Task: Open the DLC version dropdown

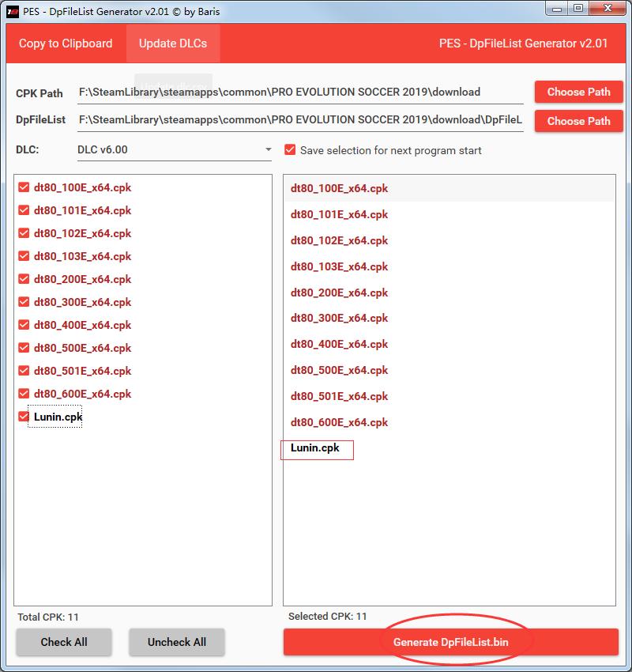Action: [175, 149]
